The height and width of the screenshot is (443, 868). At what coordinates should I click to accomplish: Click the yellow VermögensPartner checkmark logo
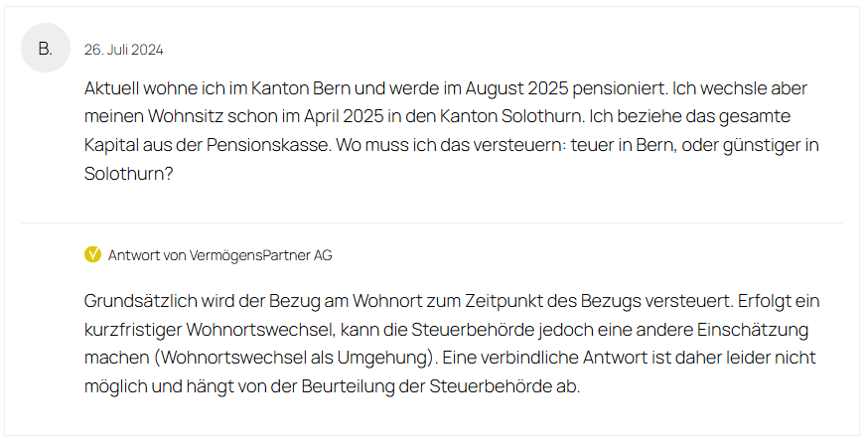(92, 254)
